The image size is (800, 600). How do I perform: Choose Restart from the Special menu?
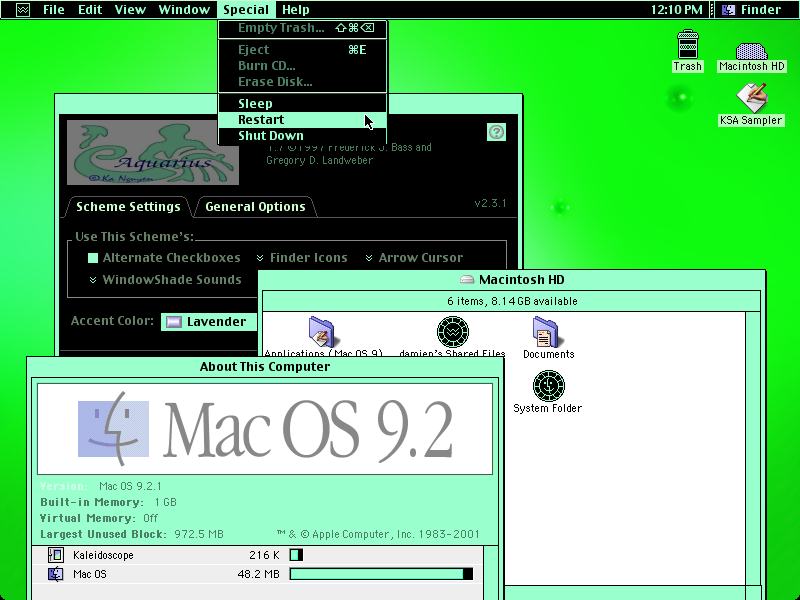(303, 119)
